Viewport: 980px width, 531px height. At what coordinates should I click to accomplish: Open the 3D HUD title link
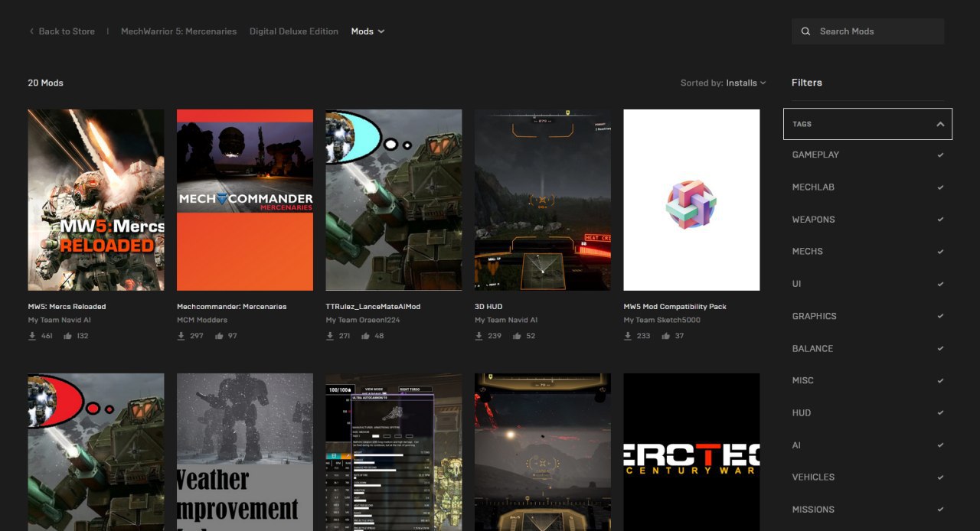(488, 306)
